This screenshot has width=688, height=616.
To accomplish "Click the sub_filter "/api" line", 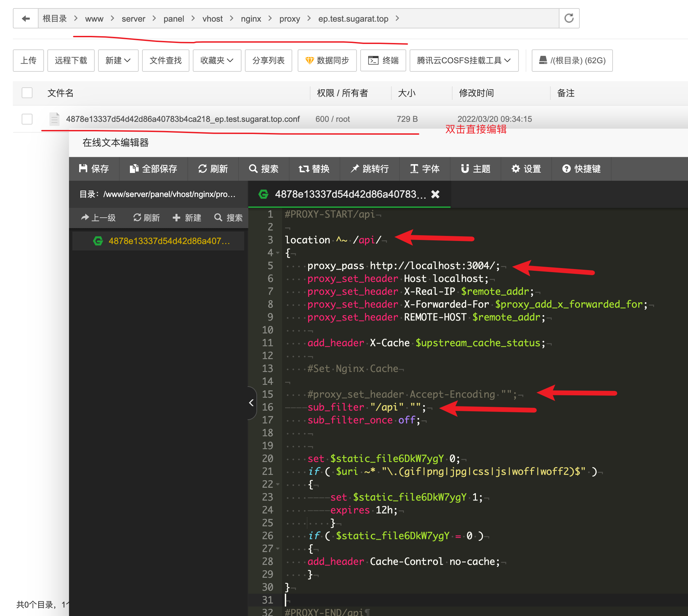I will [x=367, y=407].
